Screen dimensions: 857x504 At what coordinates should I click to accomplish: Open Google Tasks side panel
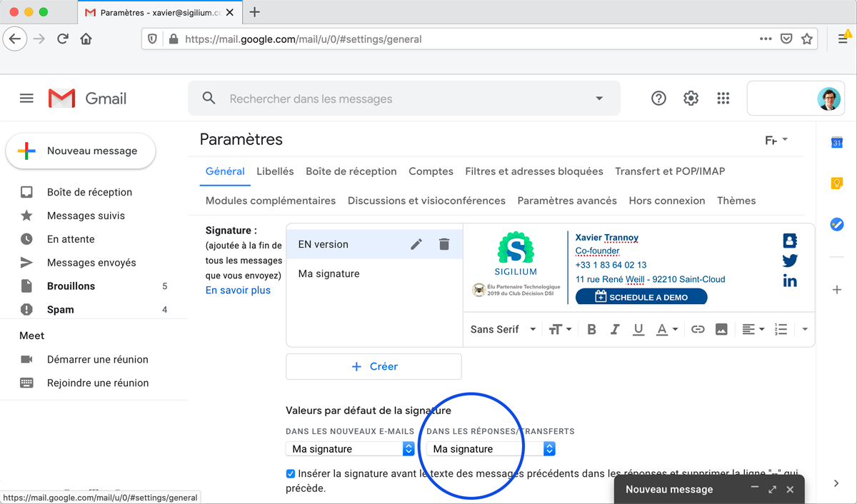pyautogui.click(x=837, y=224)
